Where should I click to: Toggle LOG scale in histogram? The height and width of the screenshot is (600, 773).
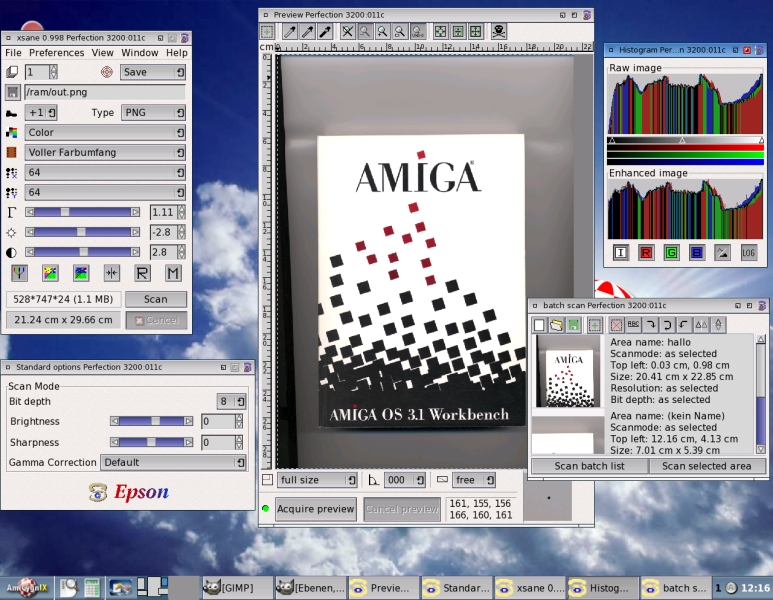pos(748,253)
